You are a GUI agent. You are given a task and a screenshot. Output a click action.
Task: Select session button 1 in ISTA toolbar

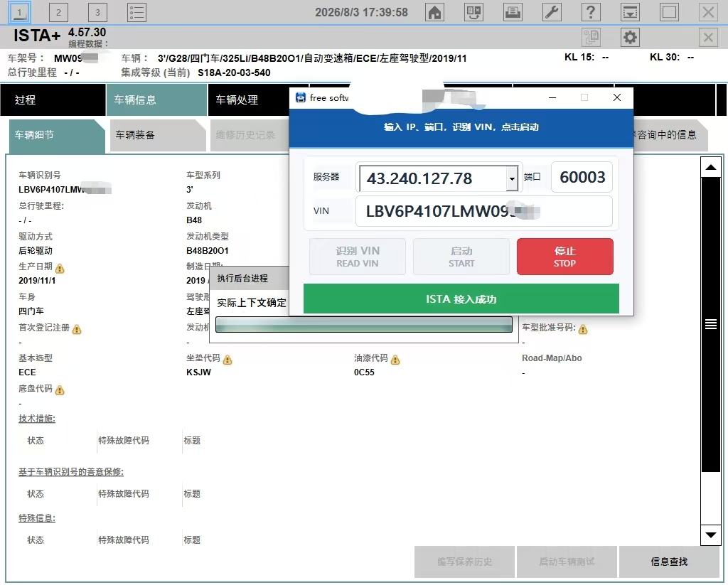click(19, 13)
